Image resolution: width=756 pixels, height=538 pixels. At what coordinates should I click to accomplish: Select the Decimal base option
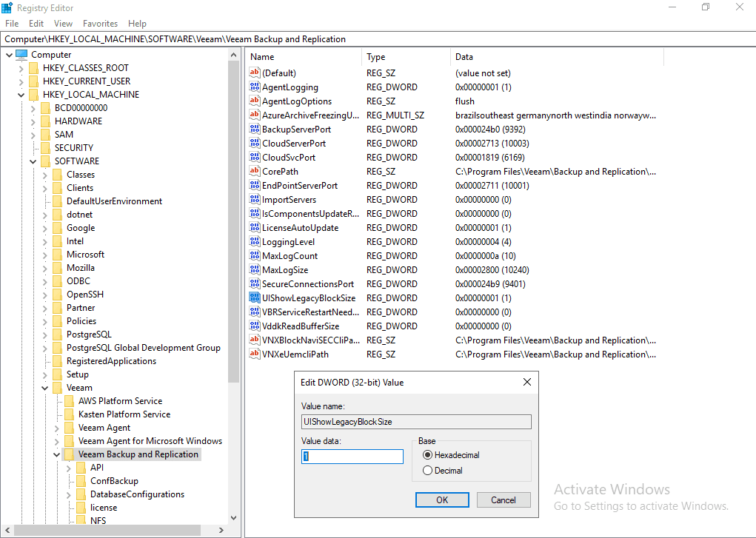pyautogui.click(x=427, y=471)
